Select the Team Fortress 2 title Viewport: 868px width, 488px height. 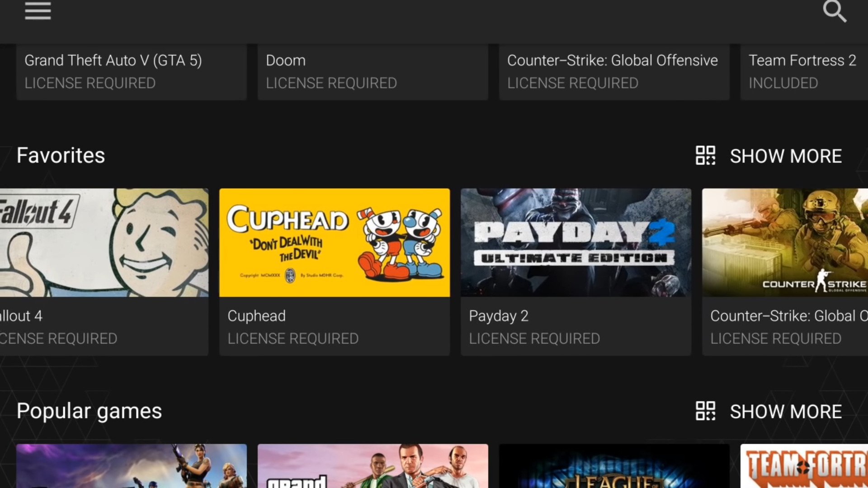(802, 60)
